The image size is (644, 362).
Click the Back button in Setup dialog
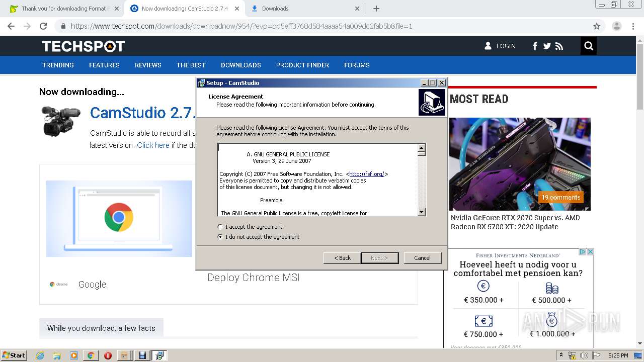point(342,258)
